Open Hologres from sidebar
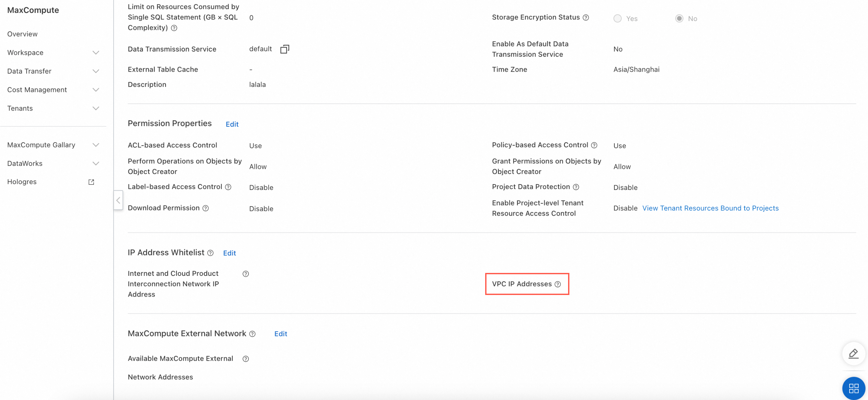This screenshot has height=400, width=868. [x=22, y=182]
